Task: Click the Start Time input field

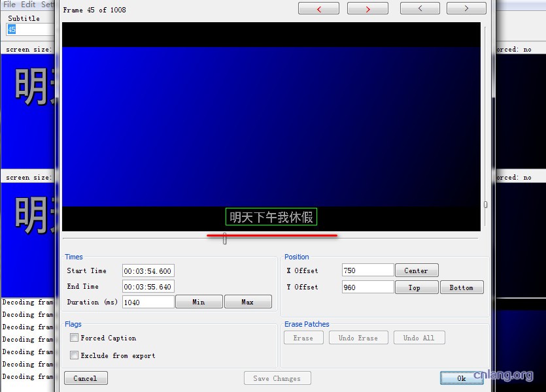Action: coord(148,271)
